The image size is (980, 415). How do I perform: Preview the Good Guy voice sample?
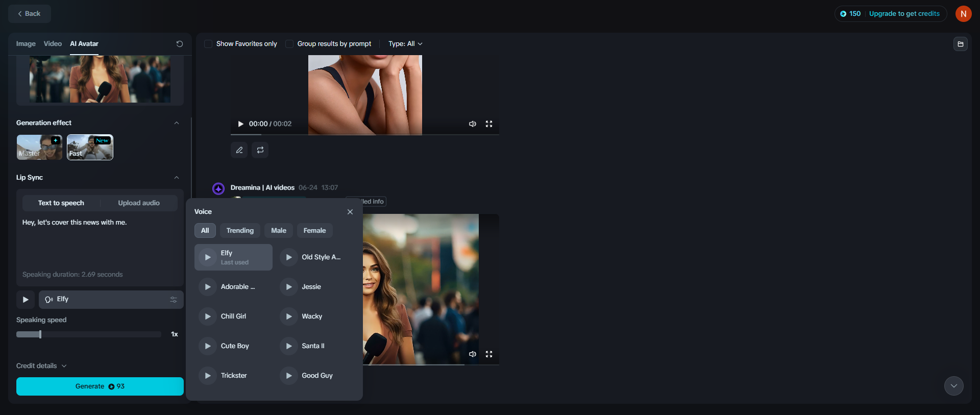289,376
